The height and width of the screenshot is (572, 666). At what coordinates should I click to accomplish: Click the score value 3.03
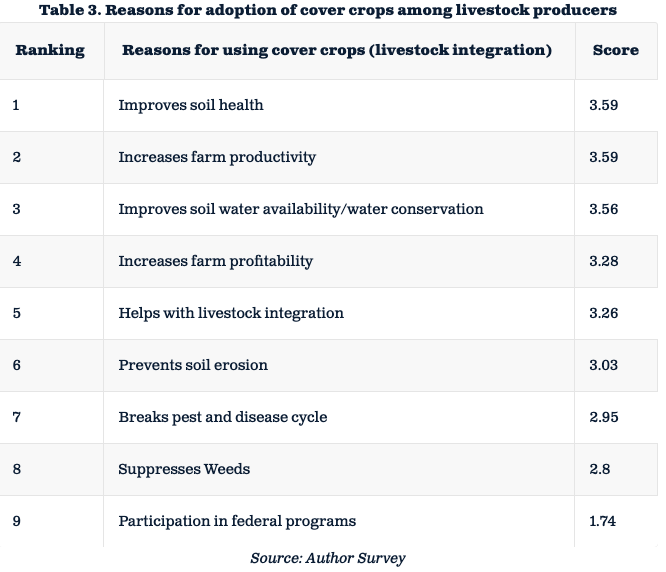pos(604,365)
